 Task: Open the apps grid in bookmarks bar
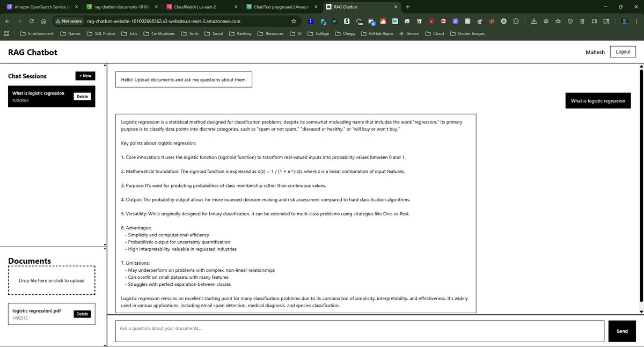click(7, 33)
